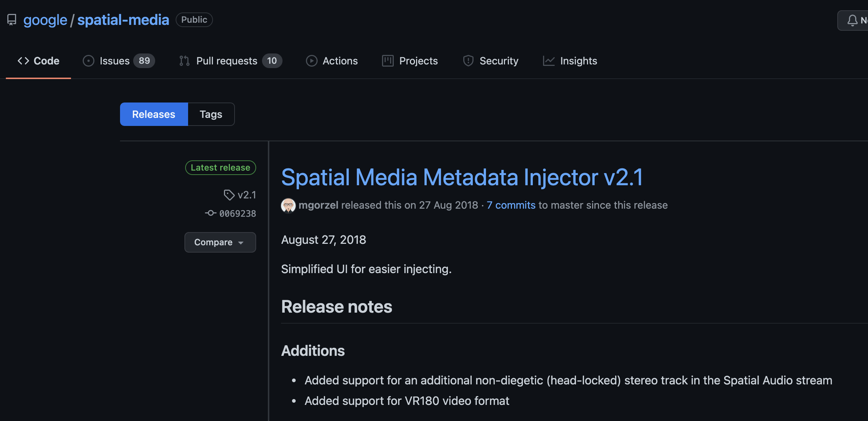
Task: Click the Projects board icon
Action: coord(388,61)
